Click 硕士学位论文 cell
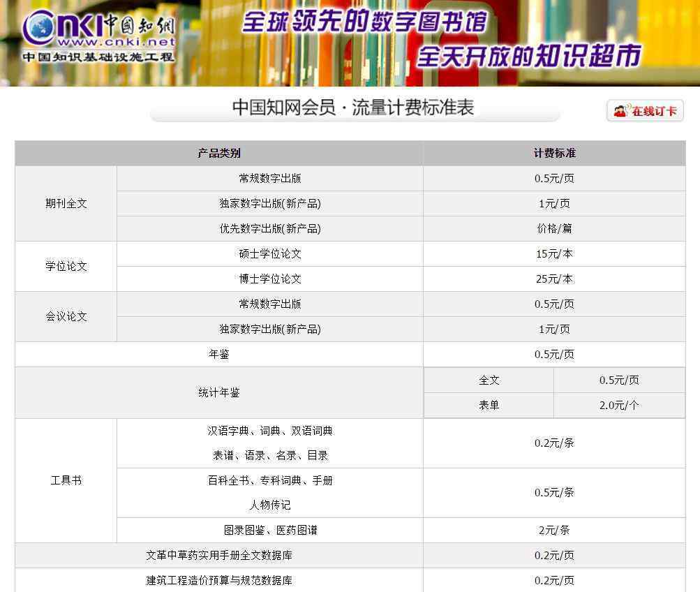The height and width of the screenshot is (592, 700). pos(270,254)
